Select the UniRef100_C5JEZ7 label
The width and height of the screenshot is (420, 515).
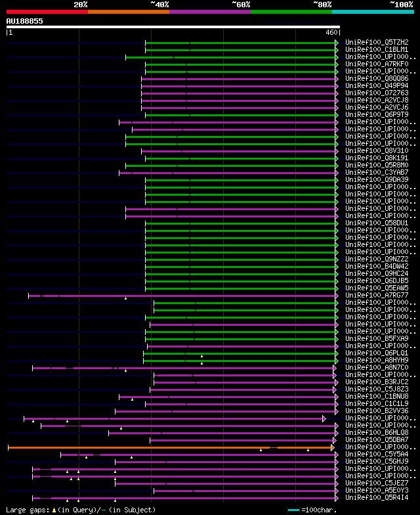click(377, 483)
